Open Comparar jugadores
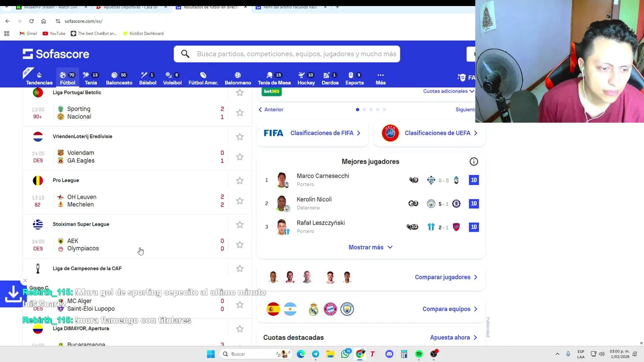The height and width of the screenshot is (362, 644). coord(446,277)
